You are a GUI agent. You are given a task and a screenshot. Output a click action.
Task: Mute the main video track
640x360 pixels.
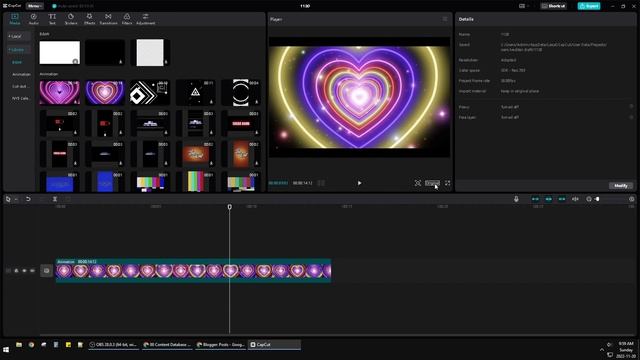point(32,271)
